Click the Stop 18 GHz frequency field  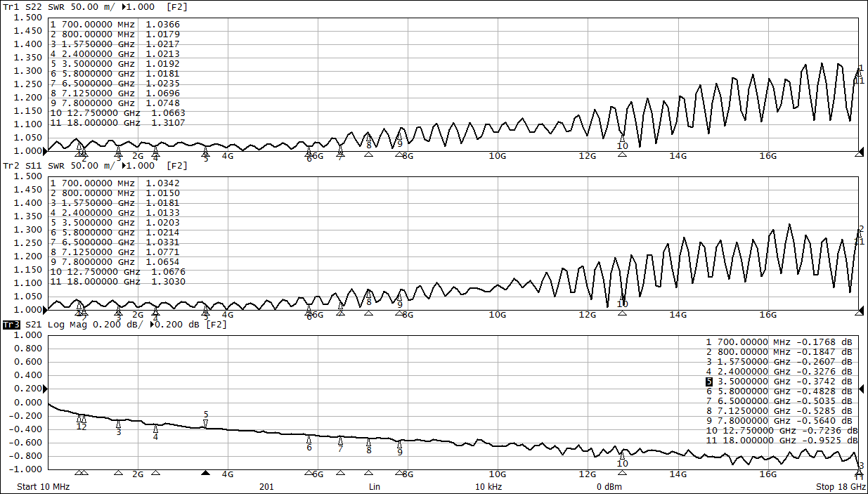[x=841, y=486]
